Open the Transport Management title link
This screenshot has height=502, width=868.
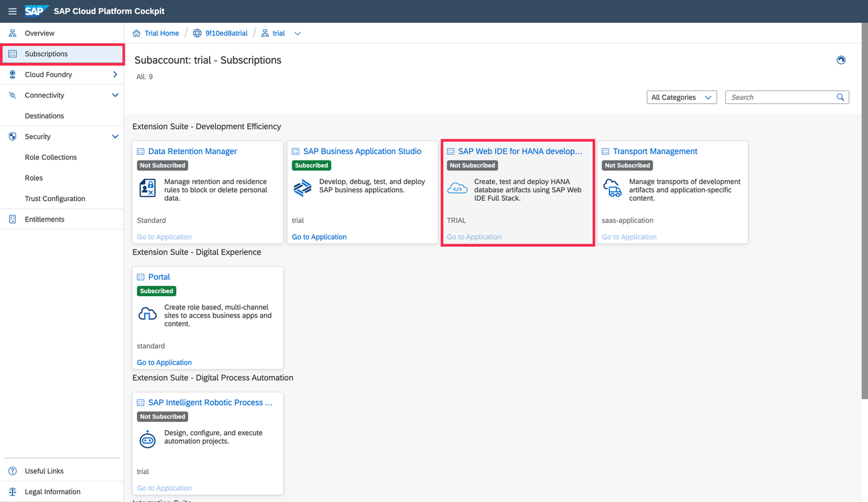pyautogui.click(x=655, y=151)
